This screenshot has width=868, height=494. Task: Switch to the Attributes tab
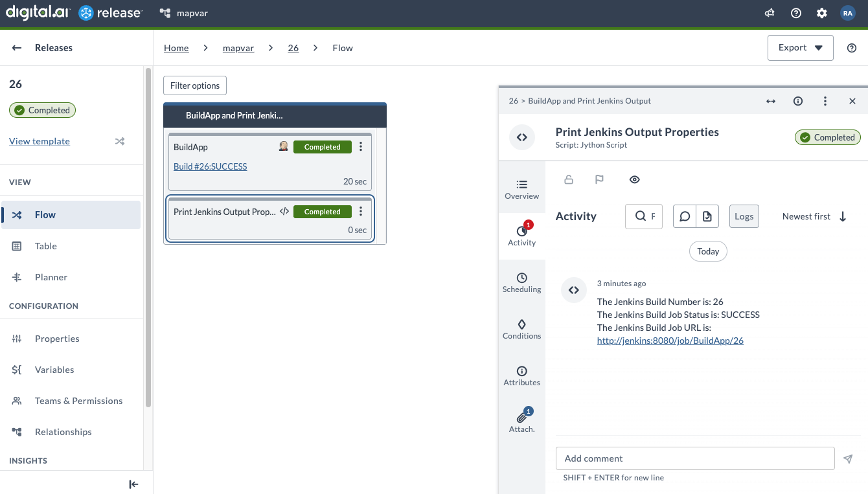tap(522, 376)
